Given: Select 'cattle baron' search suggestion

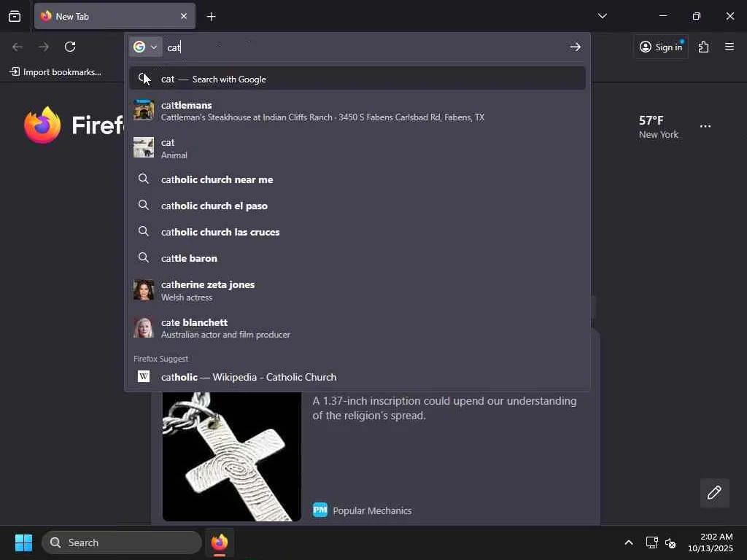Looking at the screenshot, I should [357, 258].
